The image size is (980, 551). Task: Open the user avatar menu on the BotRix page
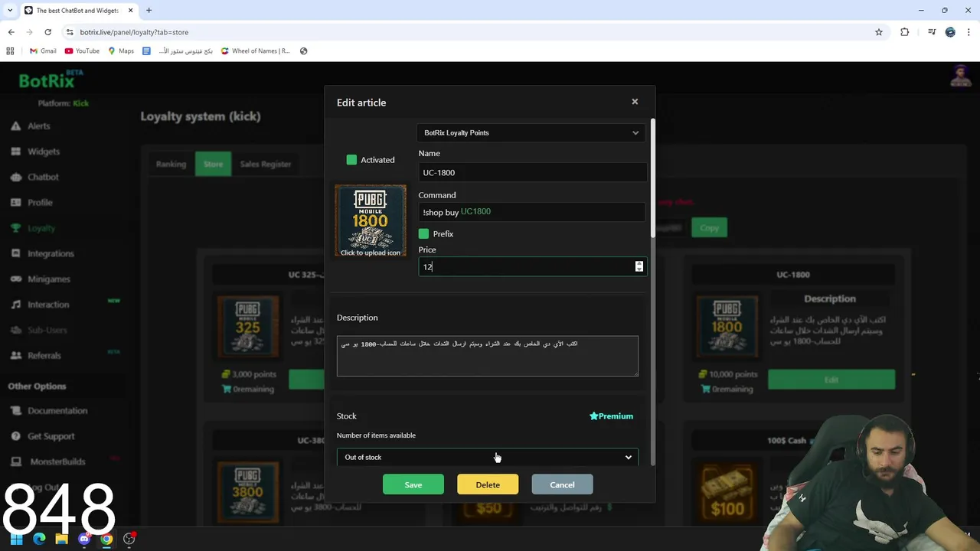coord(961,77)
